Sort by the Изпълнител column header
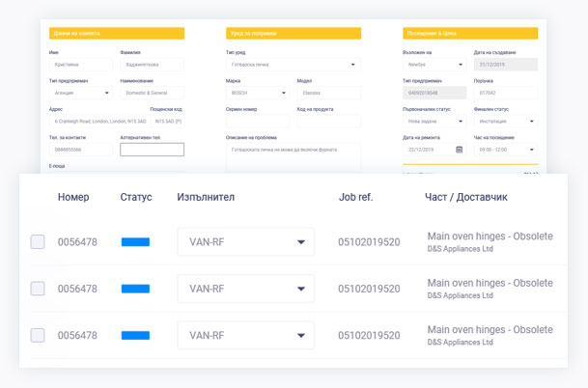 [x=206, y=197]
